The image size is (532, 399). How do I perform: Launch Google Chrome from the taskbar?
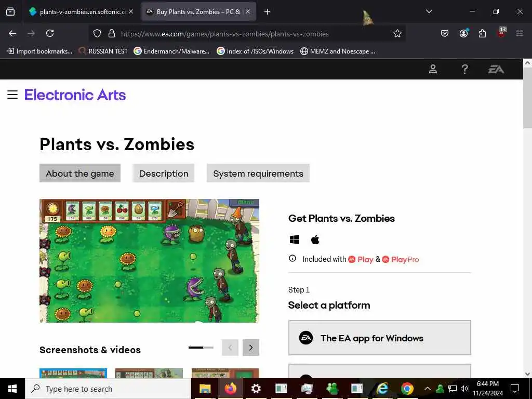click(x=407, y=389)
